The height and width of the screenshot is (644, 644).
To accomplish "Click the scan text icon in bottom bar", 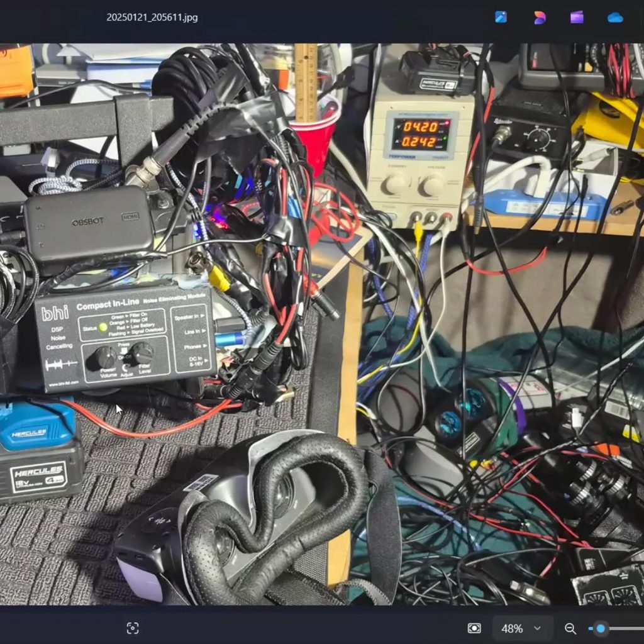I will pyautogui.click(x=133, y=628).
